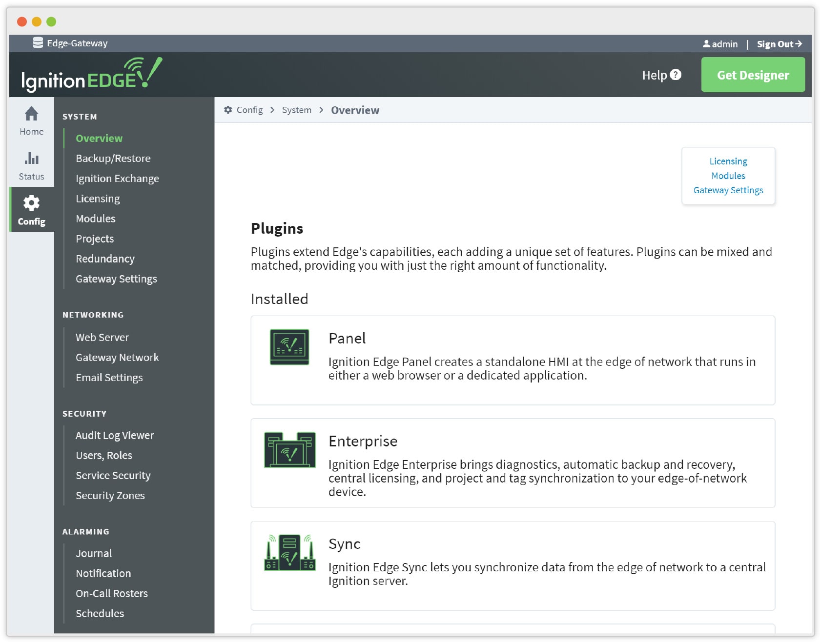Click the Edge-Gateway database icon
This screenshot has width=821, height=644.
[38, 43]
